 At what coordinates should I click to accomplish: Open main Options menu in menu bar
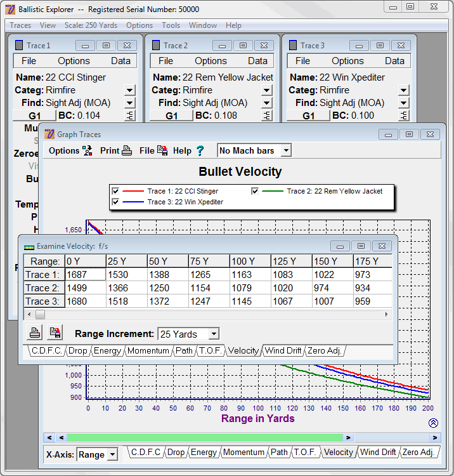pos(139,25)
